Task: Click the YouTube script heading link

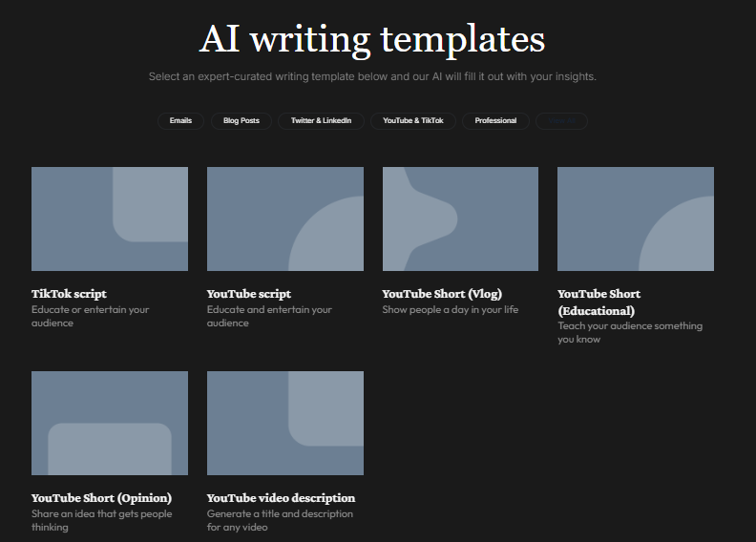Action: pos(249,294)
